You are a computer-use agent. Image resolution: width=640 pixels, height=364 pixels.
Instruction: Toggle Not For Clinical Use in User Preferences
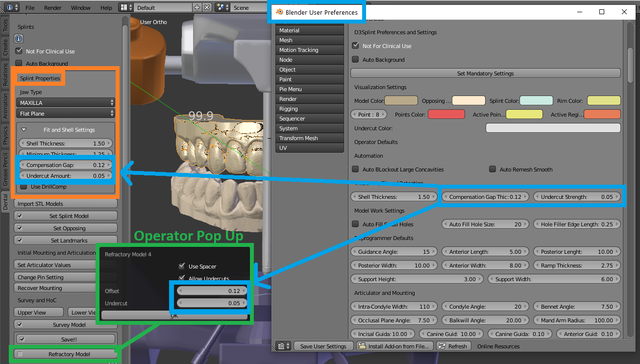tap(356, 46)
